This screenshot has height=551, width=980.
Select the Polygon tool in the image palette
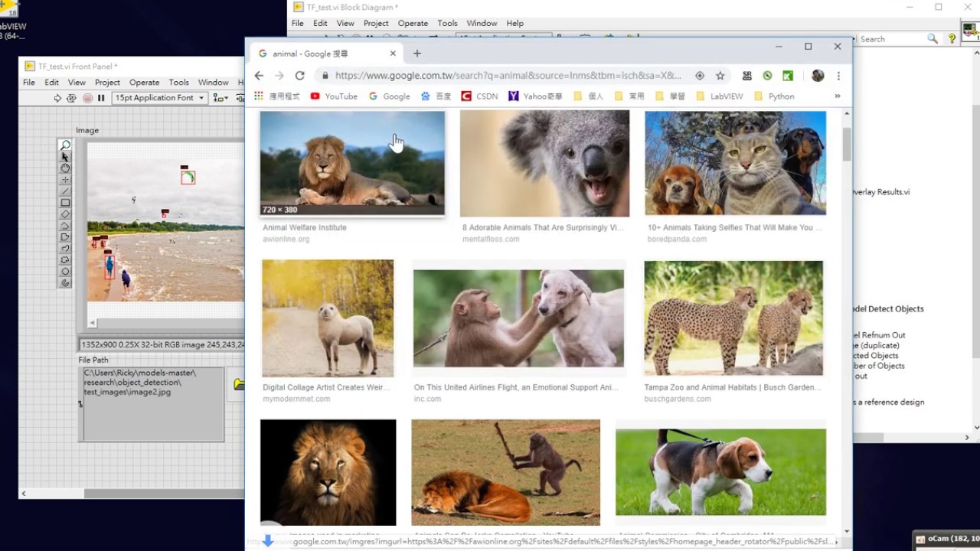pyautogui.click(x=65, y=236)
